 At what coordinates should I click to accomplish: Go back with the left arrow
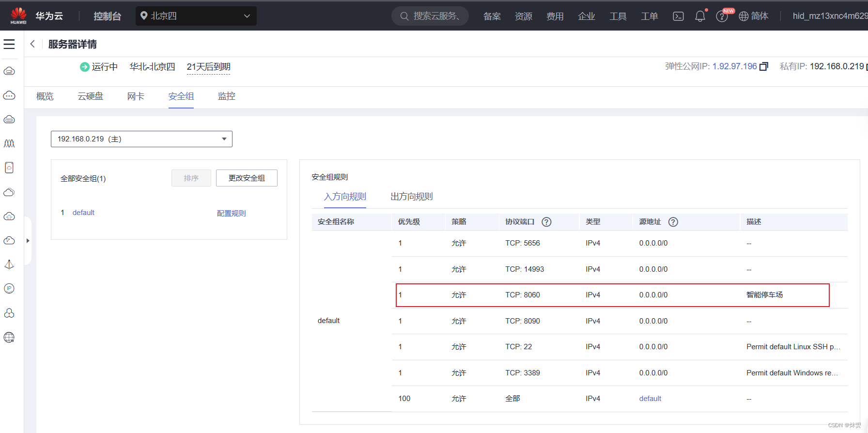[32, 44]
